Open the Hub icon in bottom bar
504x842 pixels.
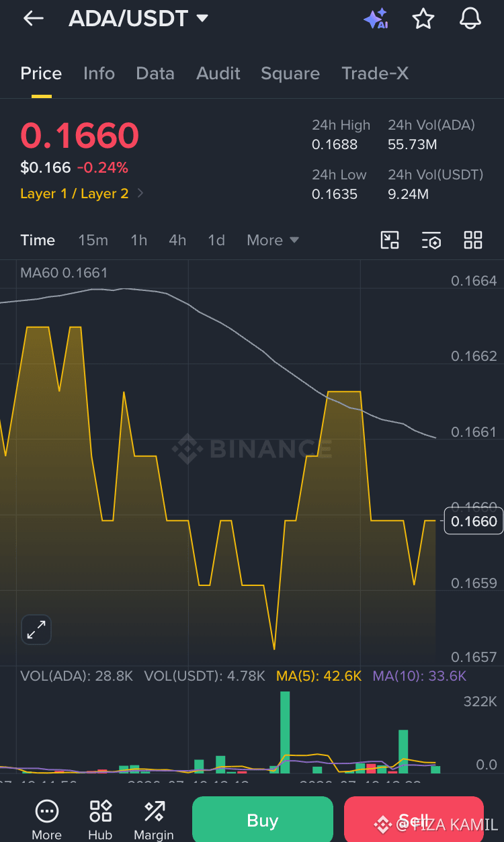(x=100, y=820)
